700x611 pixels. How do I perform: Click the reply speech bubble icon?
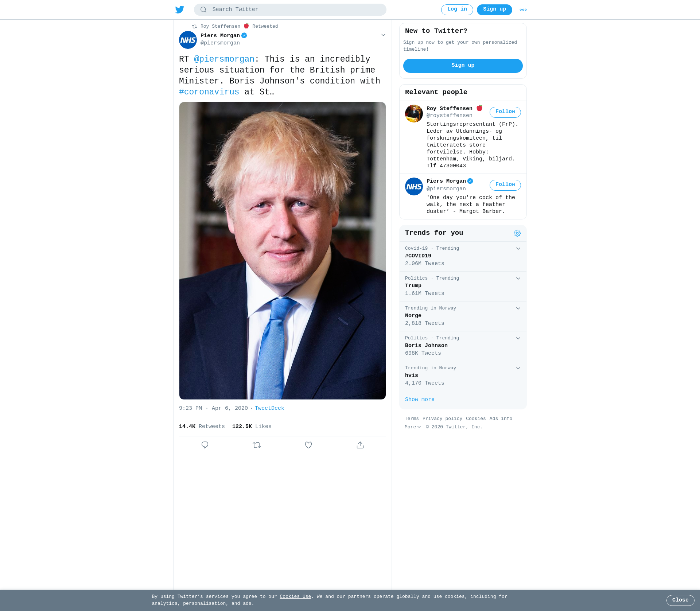tap(205, 445)
